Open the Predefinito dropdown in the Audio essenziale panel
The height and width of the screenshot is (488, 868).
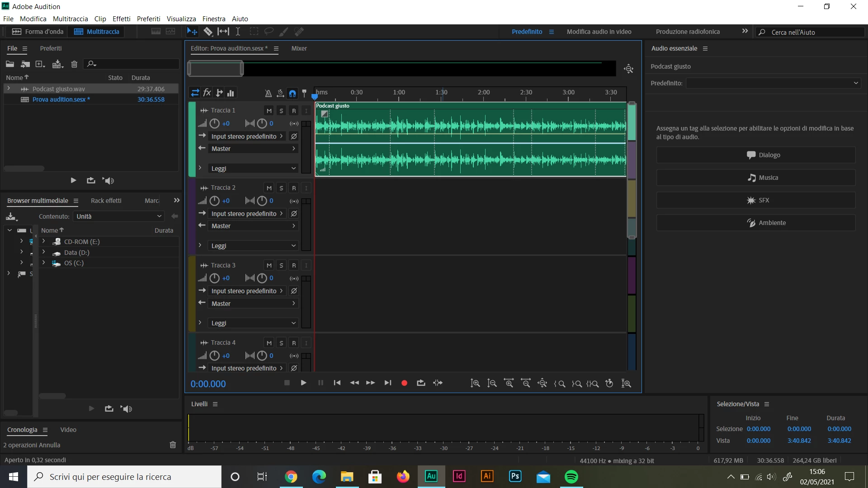(773, 83)
